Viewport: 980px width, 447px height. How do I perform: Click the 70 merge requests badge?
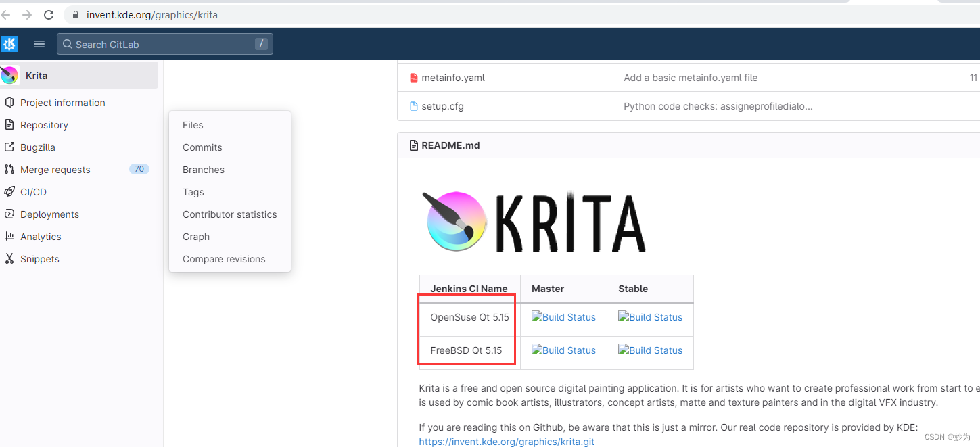(139, 169)
